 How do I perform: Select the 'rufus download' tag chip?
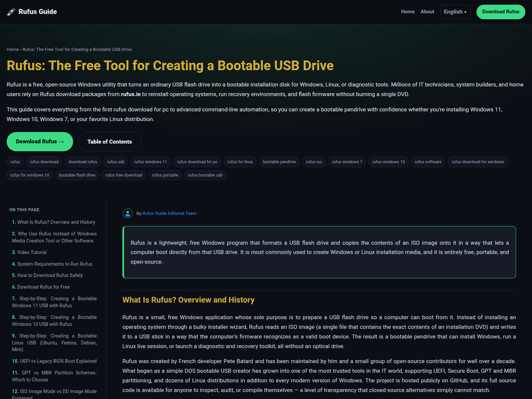coord(44,162)
